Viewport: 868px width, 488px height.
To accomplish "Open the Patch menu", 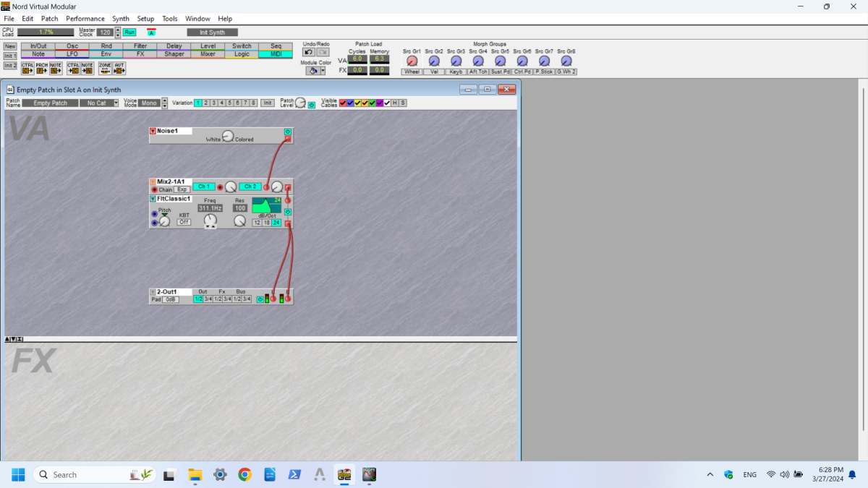I will coord(50,18).
